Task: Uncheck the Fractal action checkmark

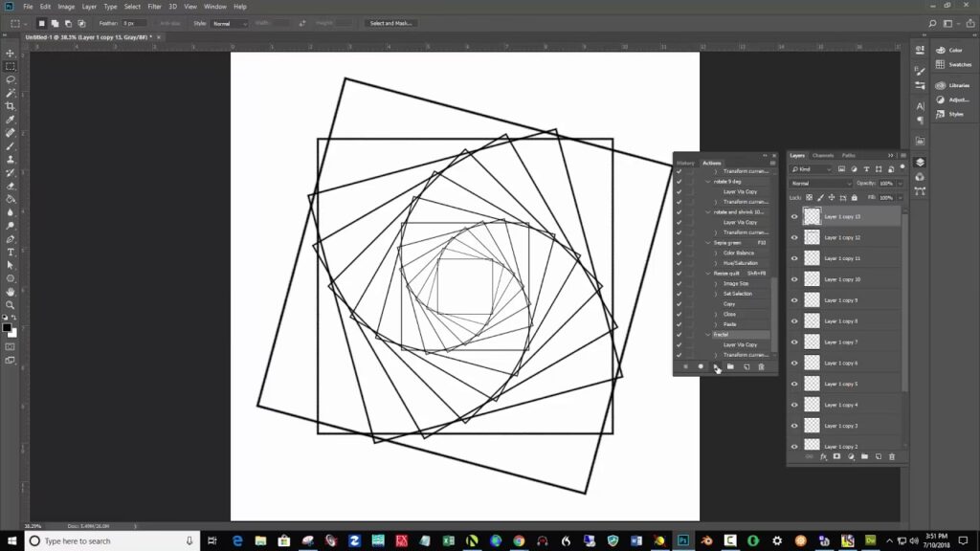Action: pos(679,335)
